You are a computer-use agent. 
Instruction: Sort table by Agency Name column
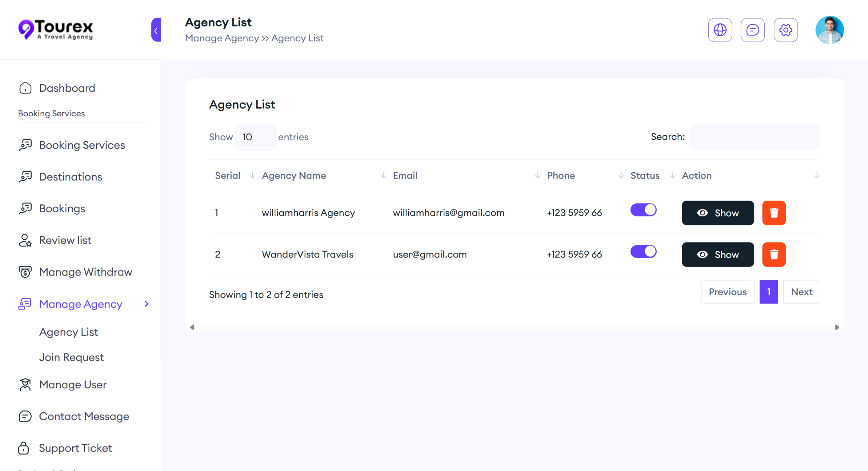coord(294,176)
